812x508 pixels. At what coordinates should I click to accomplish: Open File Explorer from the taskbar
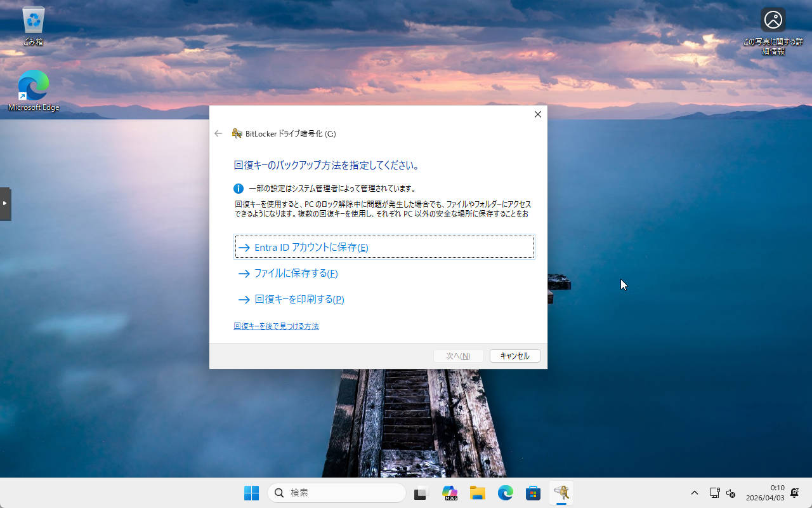(x=476, y=493)
